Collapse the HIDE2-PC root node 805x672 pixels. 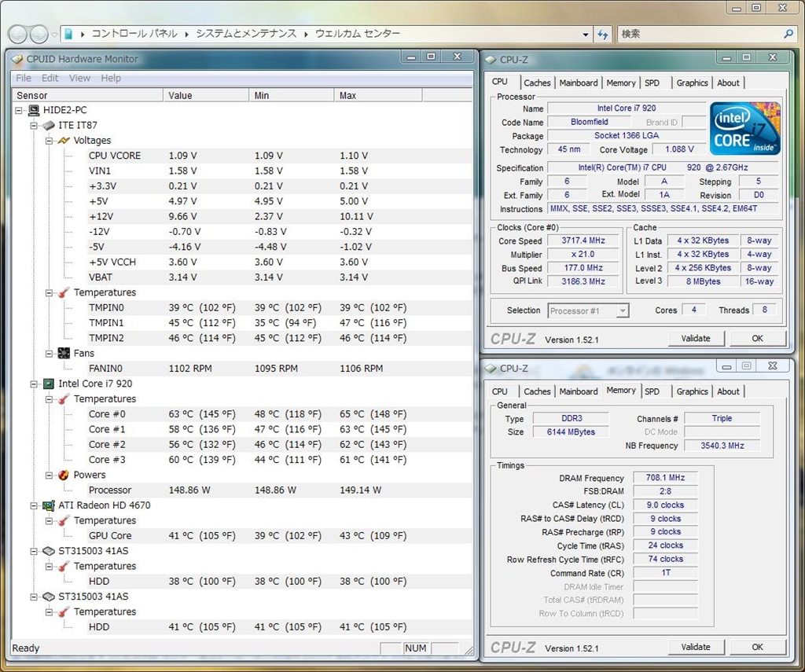(19, 110)
